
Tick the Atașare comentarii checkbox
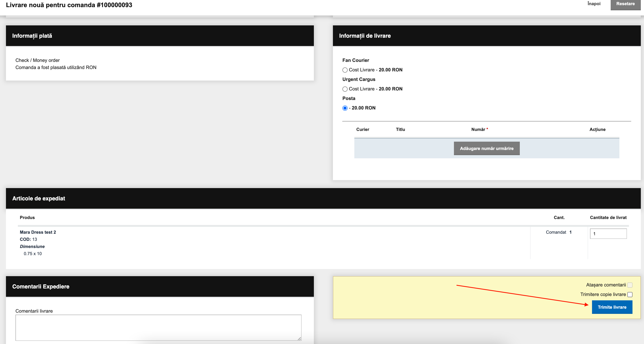tap(630, 285)
